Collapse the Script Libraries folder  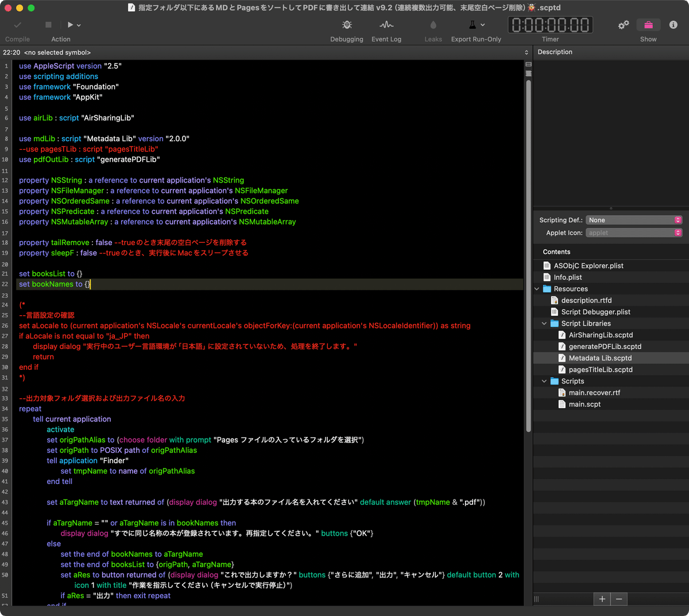click(544, 323)
